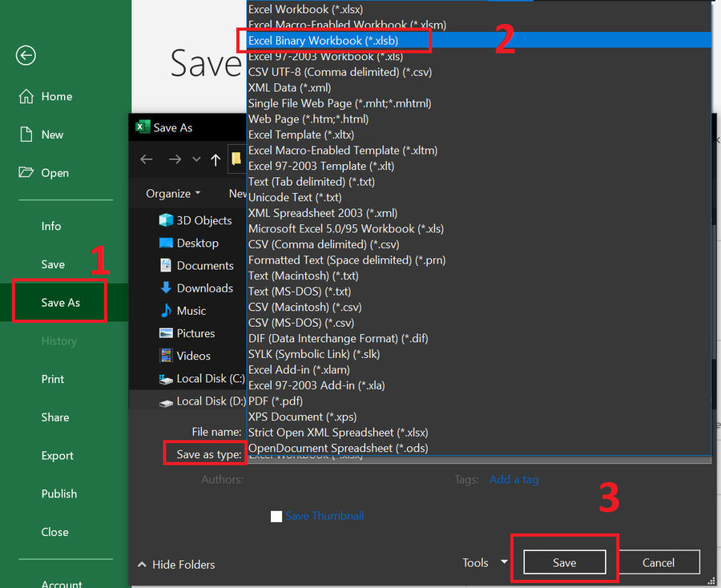Open the recent locations dropdown arrow
Image resolution: width=721 pixels, height=588 pixels.
tap(196, 159)
